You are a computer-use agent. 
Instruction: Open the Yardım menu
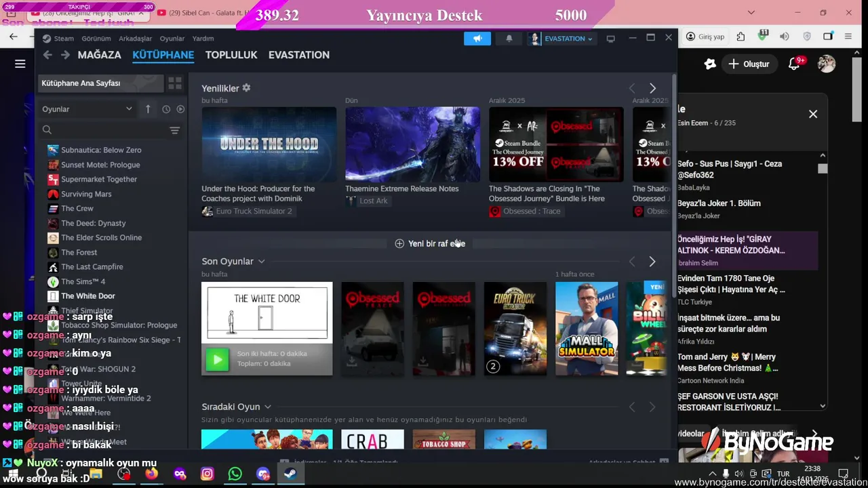203,39
